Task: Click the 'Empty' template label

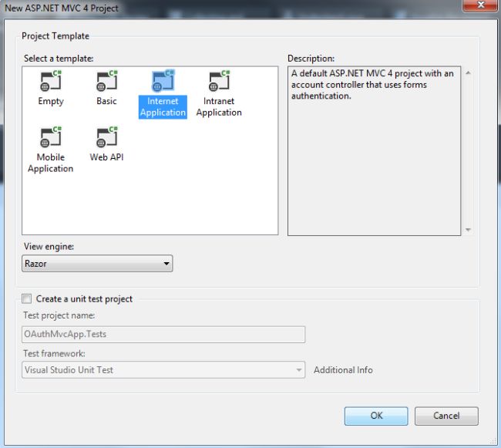Action: (51, 101)
